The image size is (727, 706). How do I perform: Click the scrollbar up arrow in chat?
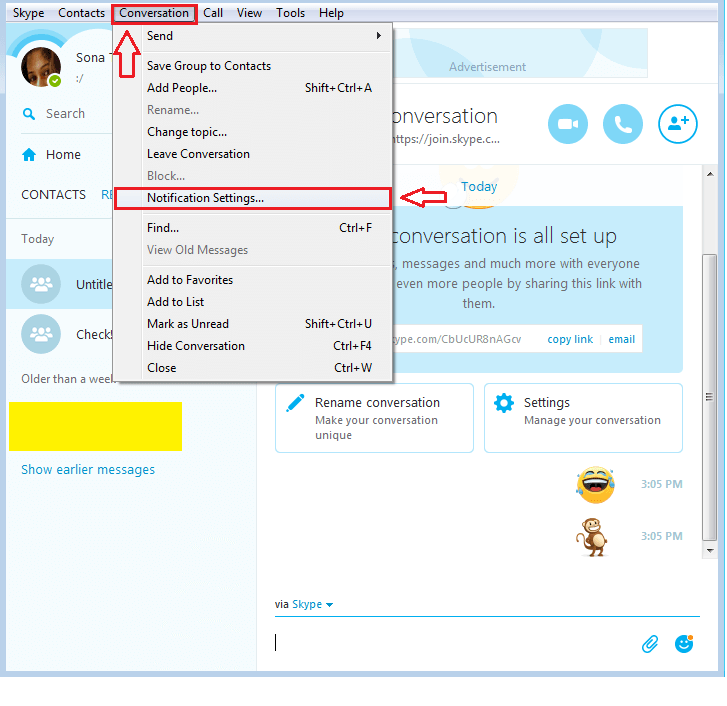pos(710,174)
